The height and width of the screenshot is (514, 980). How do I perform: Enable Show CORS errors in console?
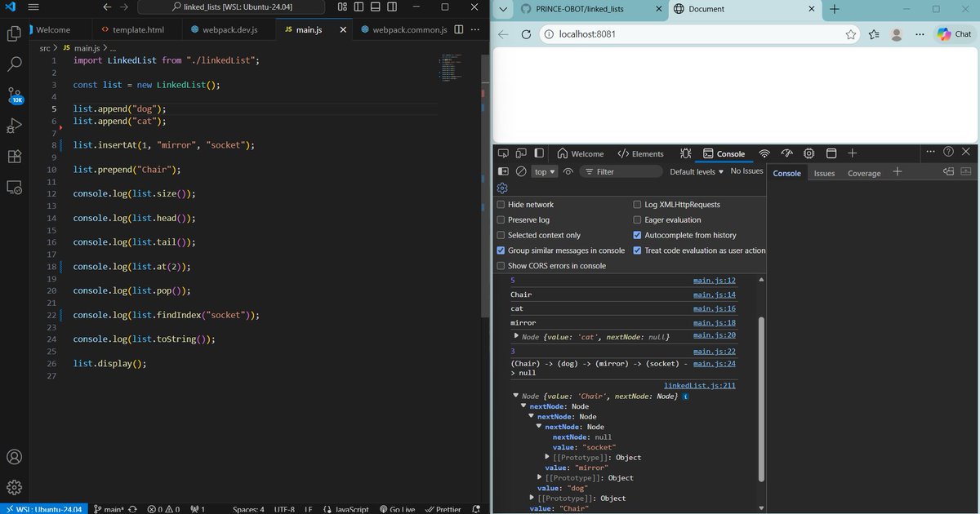501,266
